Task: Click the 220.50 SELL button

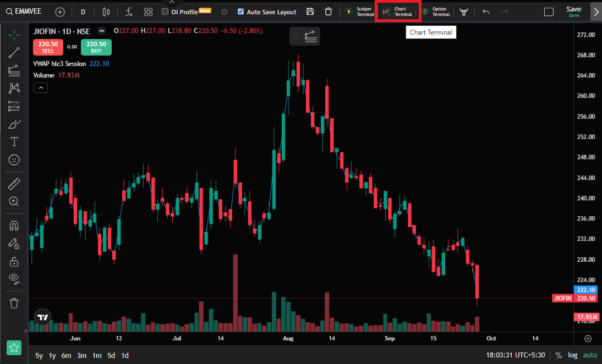Action: pos(48,47)
